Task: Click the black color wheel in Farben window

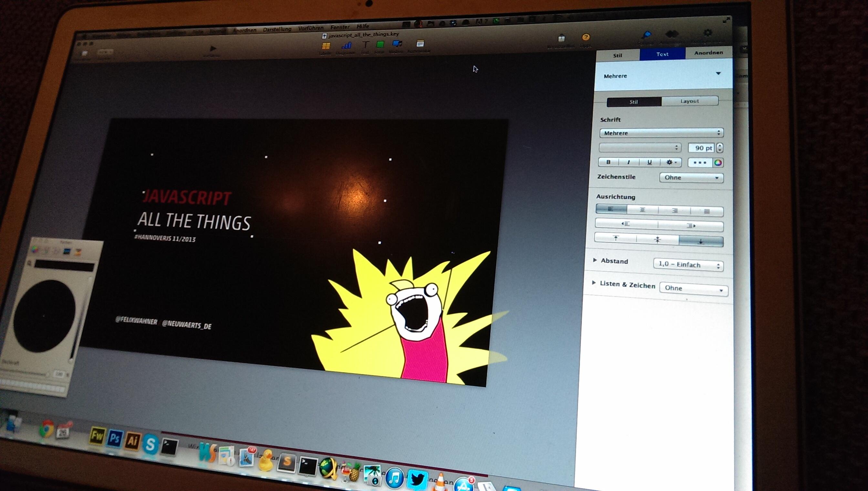Action: tap(44, 316)
